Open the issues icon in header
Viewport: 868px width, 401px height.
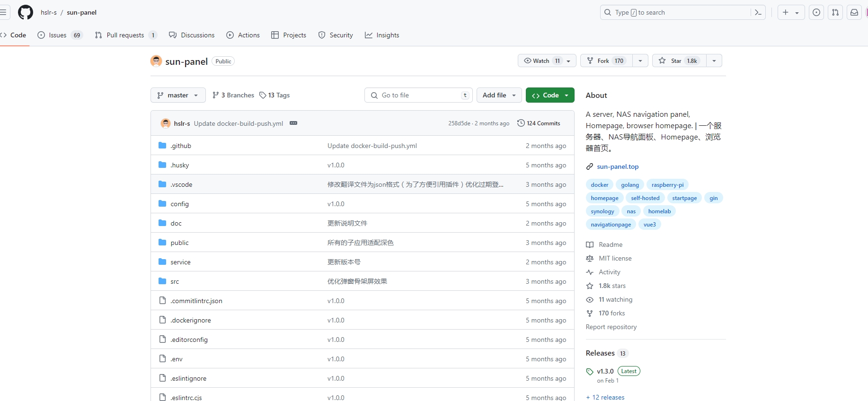816,12
